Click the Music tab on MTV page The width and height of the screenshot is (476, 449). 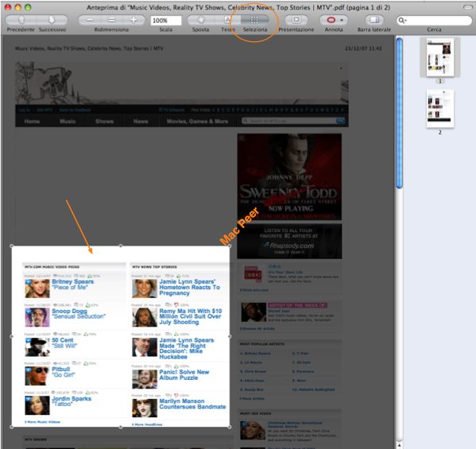(68, 121)
